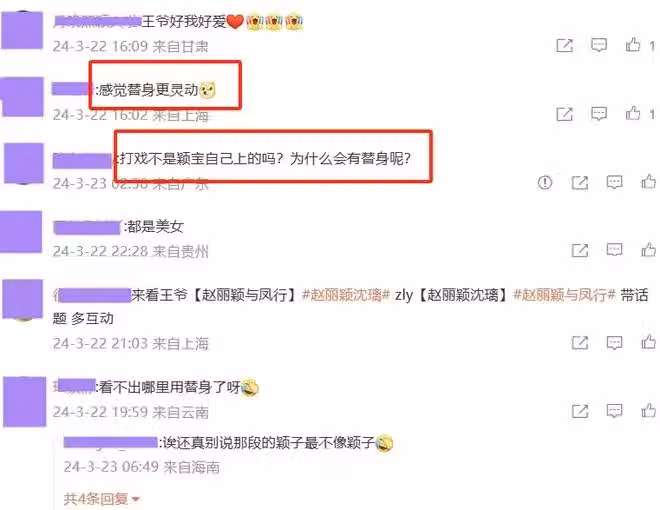Reply to the 都是美女 comment
Image resolution: width=660 pixels, height=510 pixels.
pos(614,250)
